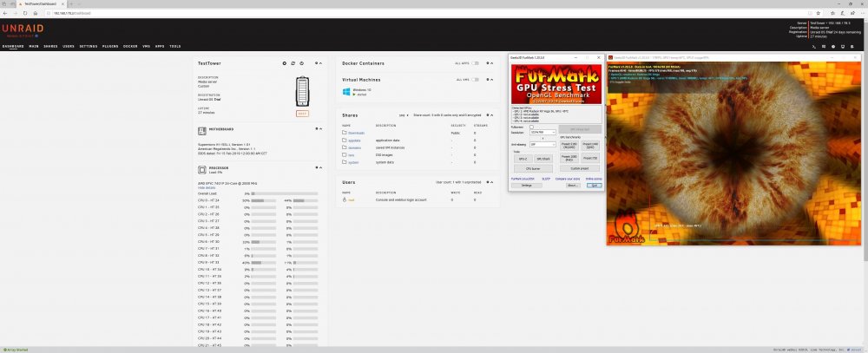This screenshot has height=353, width=868.
Task: Click the browser reload button
Action: point(25,13)
